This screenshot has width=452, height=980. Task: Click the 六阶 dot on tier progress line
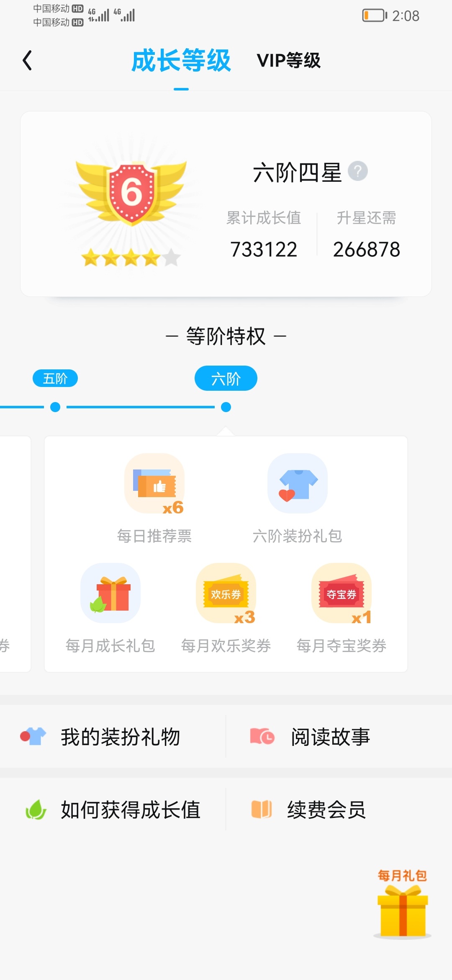(x=226, y=407)
